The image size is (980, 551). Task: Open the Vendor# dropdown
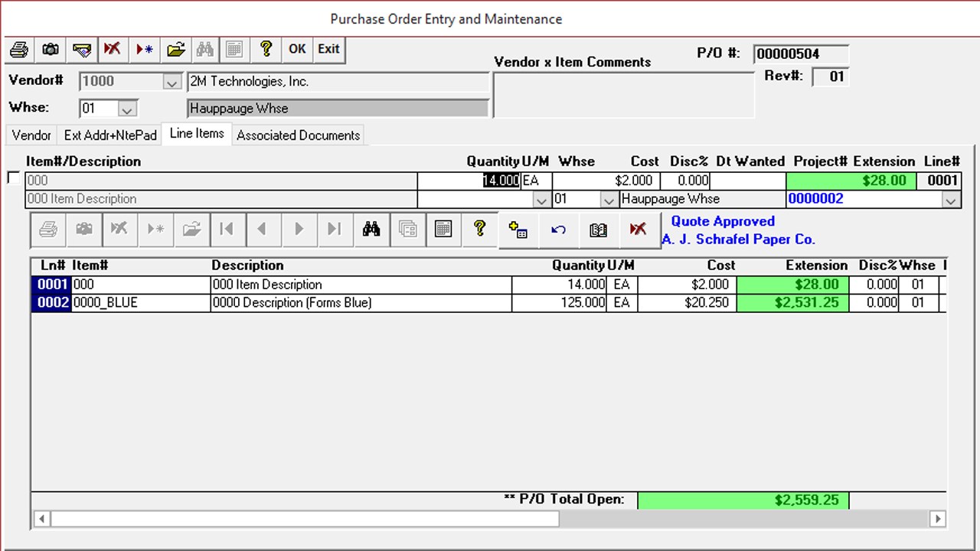172,82
